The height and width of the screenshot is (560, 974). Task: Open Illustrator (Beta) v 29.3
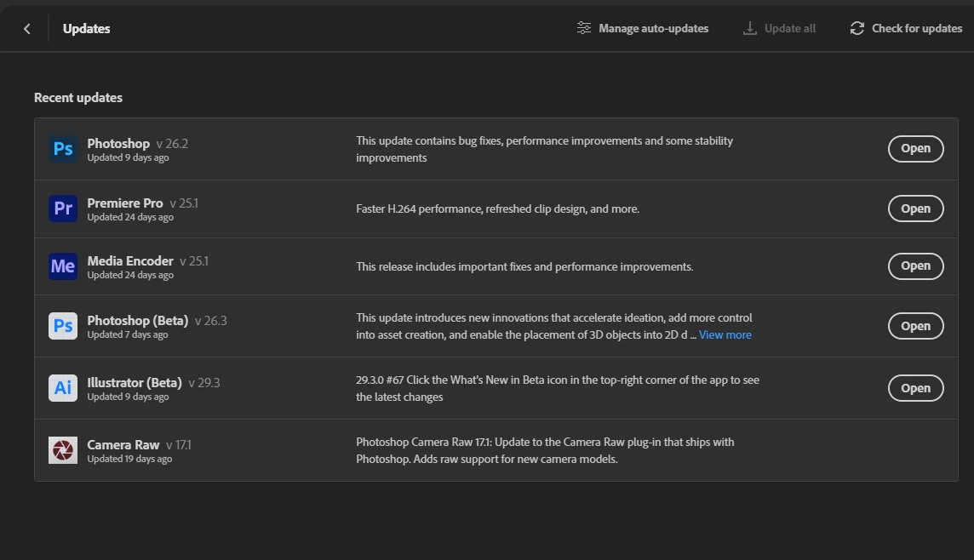pos(915,388)
